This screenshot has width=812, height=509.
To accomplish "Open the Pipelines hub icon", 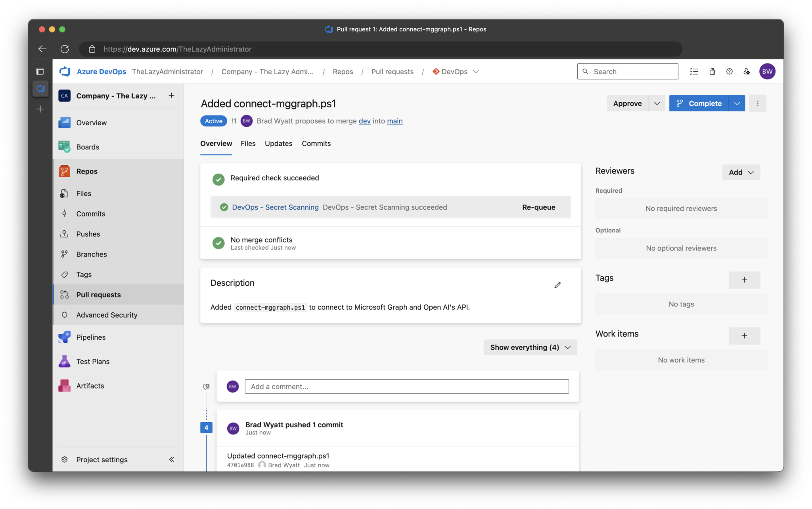I will tap(64, 337).
